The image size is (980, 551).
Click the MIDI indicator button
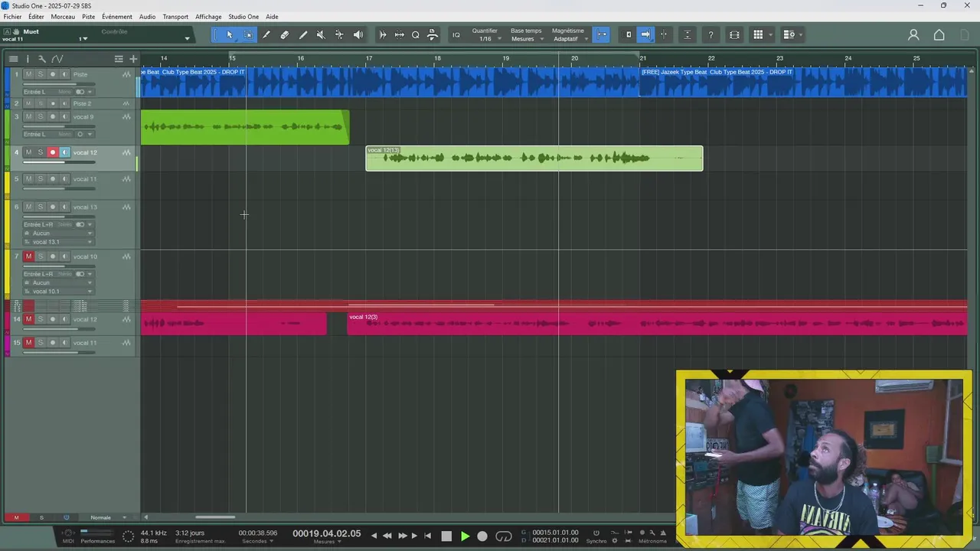[68, 536]
